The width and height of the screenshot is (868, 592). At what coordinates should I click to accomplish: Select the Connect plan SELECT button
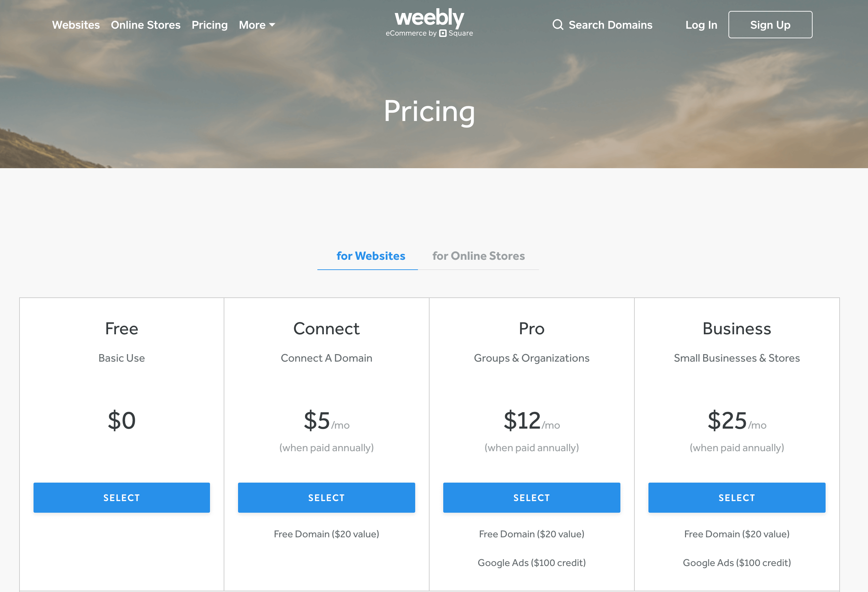click(327, 498)
